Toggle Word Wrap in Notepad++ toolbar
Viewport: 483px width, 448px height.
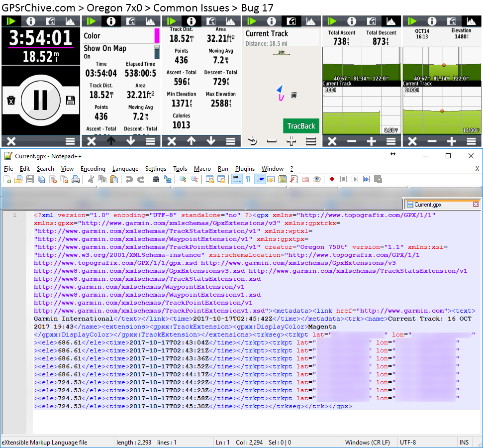[236, 179]
